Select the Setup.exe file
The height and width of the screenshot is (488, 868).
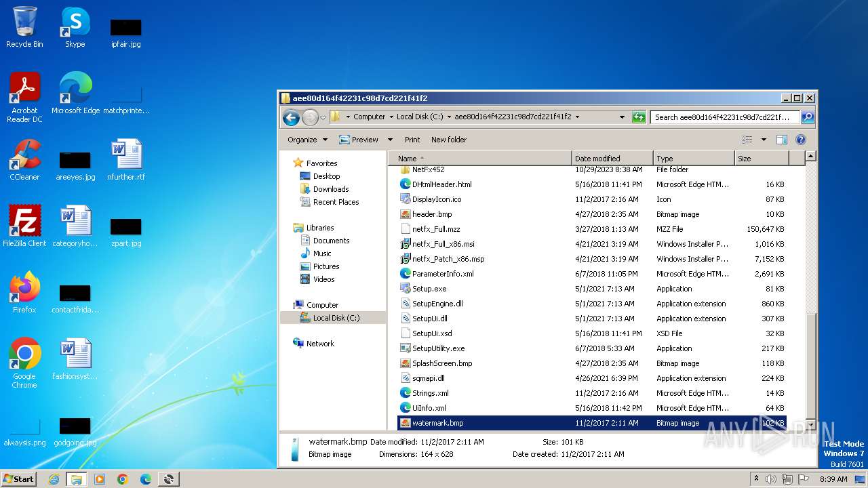click(591, 289)
